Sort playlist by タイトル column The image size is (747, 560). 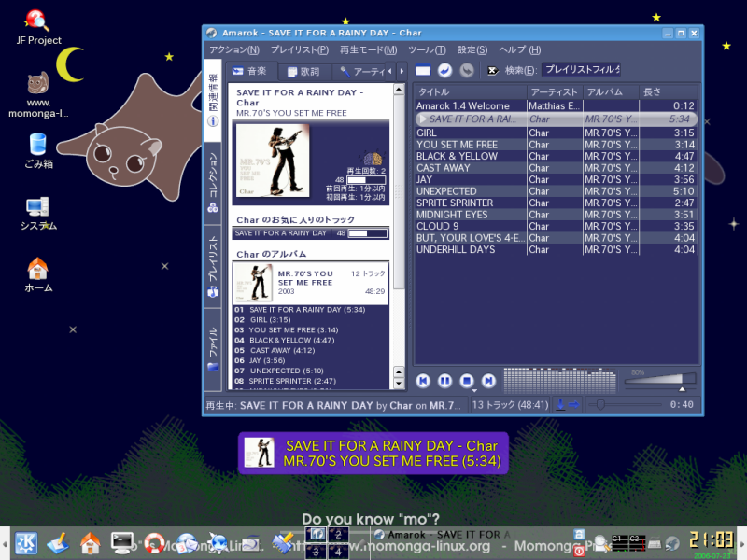(471, 91)
